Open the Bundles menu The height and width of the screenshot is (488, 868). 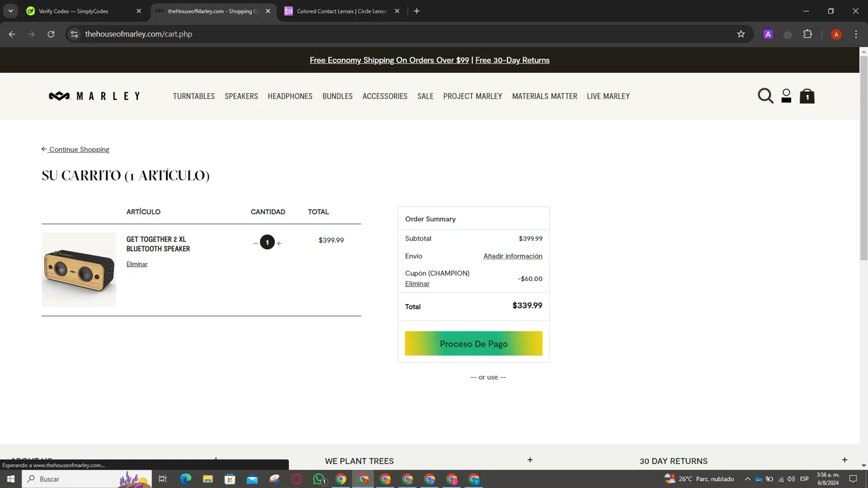tap(337, 97)
